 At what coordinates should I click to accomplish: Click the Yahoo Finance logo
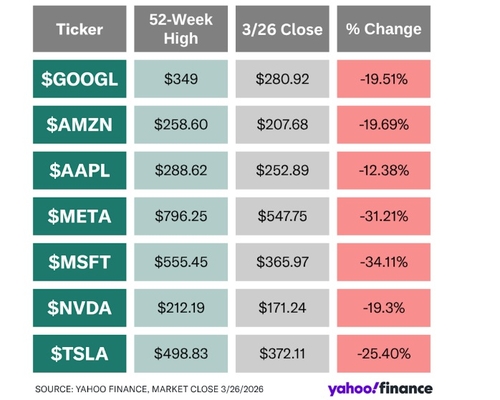point(380,389)
